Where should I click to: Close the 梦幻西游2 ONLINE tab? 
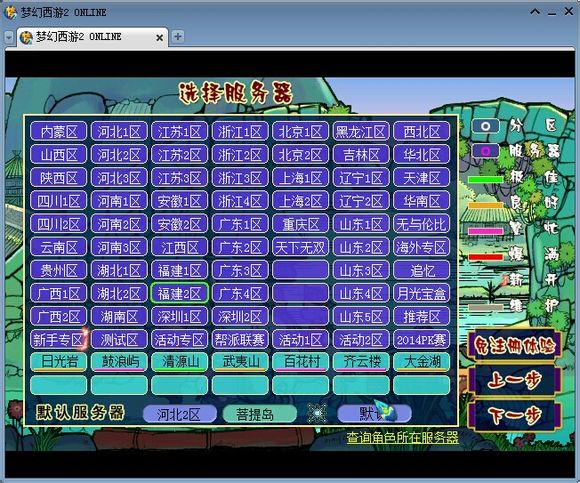click(159, 38)
